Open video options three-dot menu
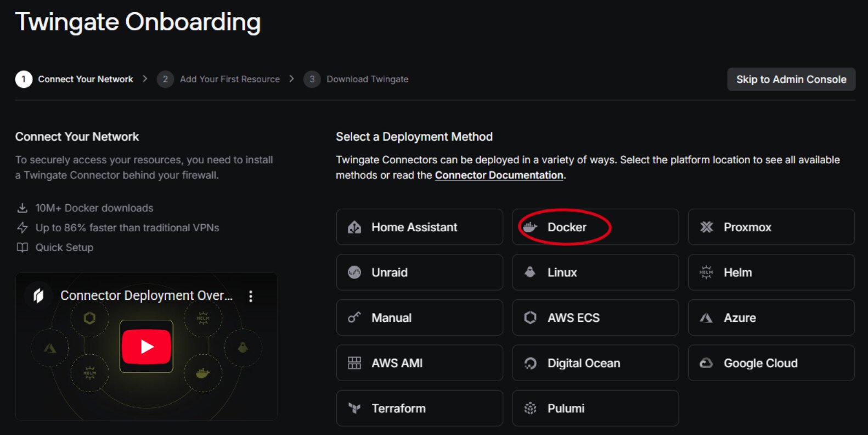The image size is (868, 435). (251, 296)
